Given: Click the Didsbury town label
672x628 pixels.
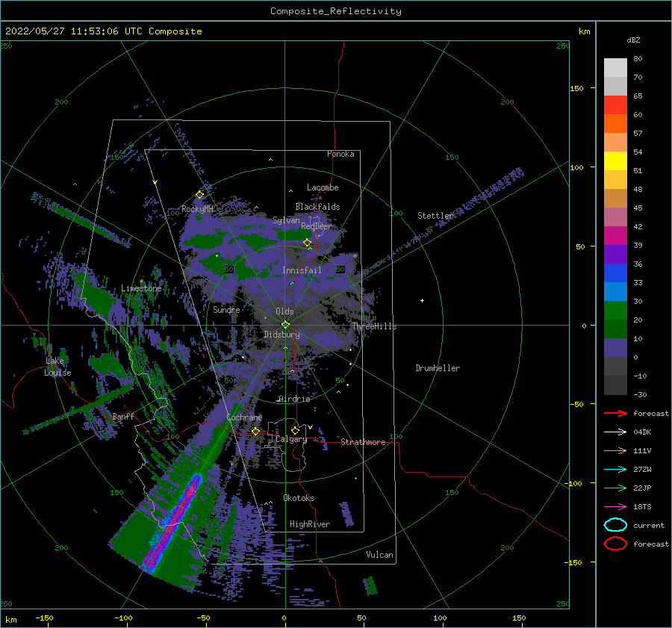Looking at the screenshot, I should click(282, 335).
